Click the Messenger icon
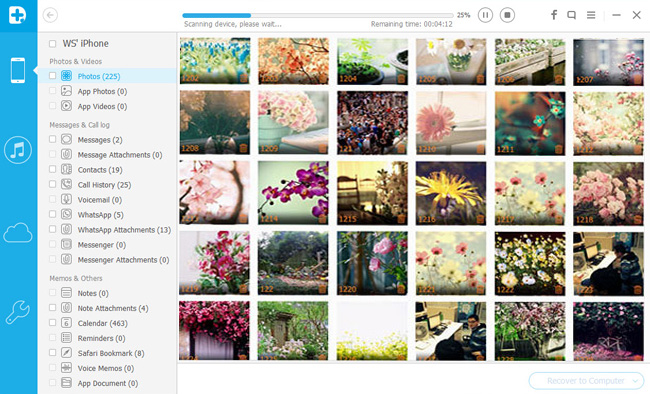The width and height of the screenshot is (650, 394). coord(66,244)
